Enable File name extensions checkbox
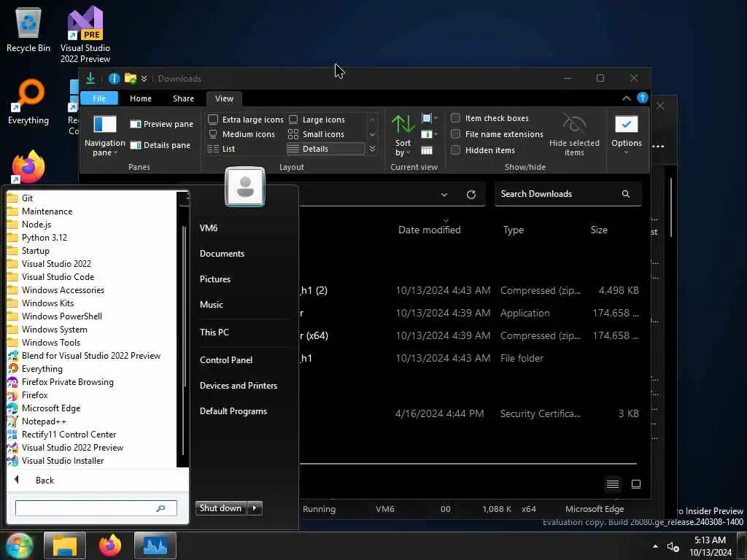 pyautogui.click(x=498, y=134)
